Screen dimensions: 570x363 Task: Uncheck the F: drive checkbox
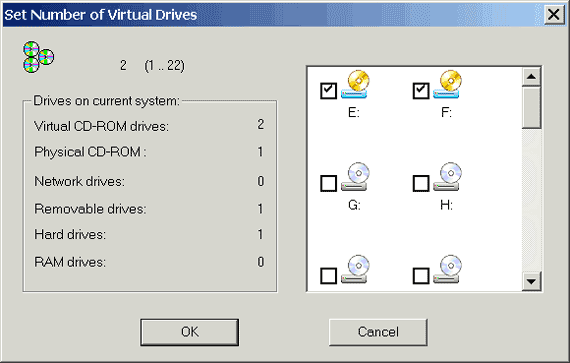421,91
